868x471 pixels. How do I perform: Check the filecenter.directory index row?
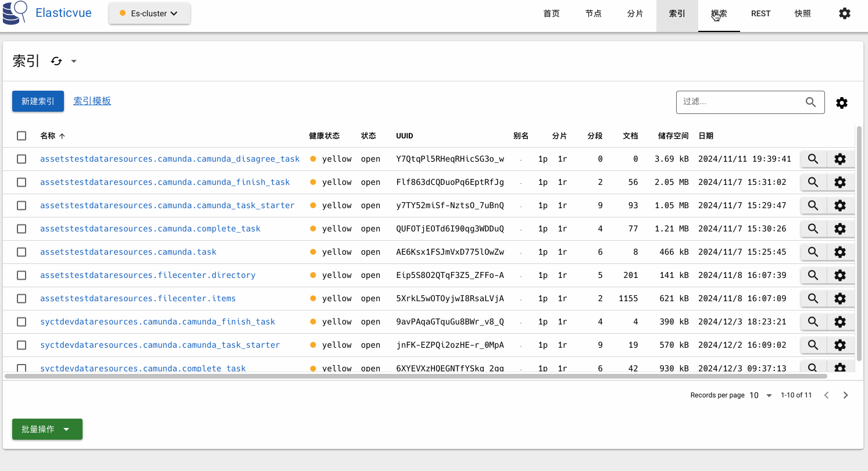point(22,275)
